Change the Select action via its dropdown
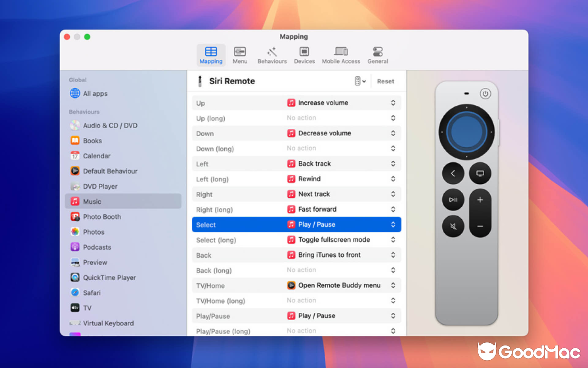 (393, 224)
